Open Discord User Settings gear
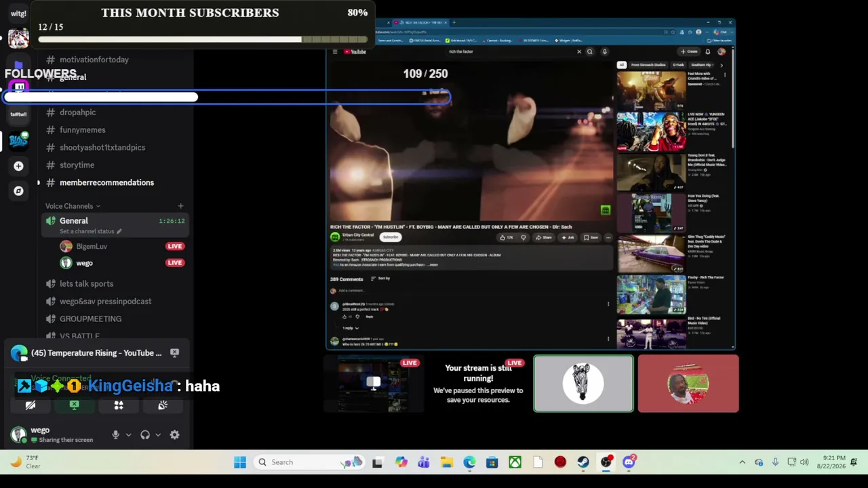Screen dimensions: 868x488 [174, 435]
